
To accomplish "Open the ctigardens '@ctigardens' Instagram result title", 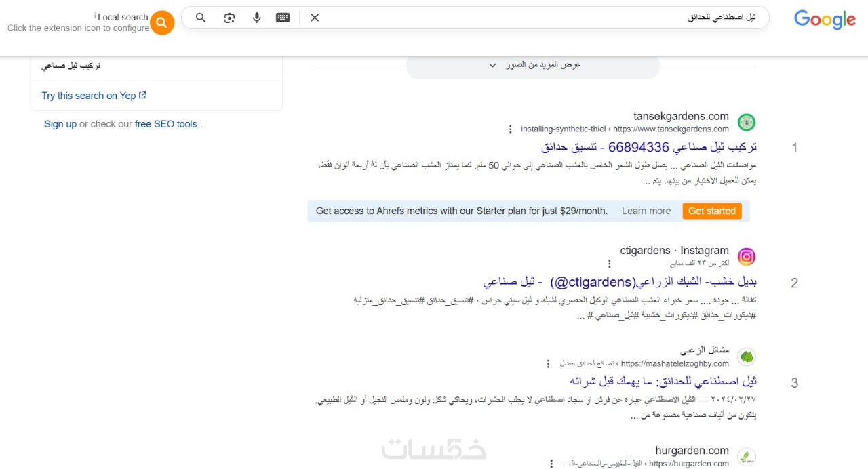I will tap(620, 282).
